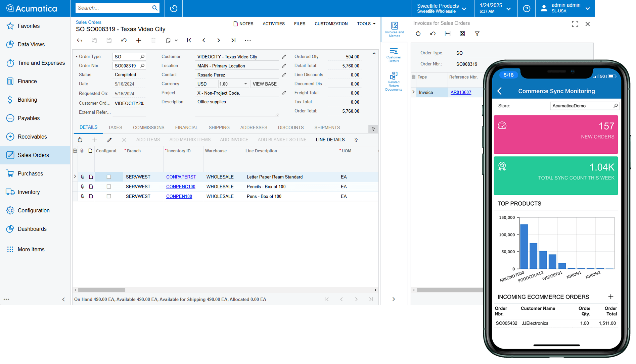The width and height of the screenshot is (636, 364).
Task: Click the VIEW BASE button
Action: [264, 84]
